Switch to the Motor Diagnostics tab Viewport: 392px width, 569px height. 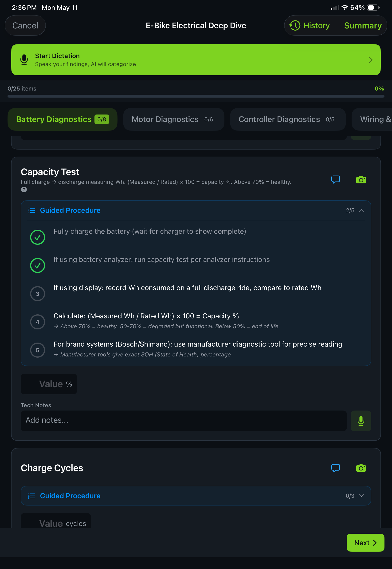click(174, 119)
